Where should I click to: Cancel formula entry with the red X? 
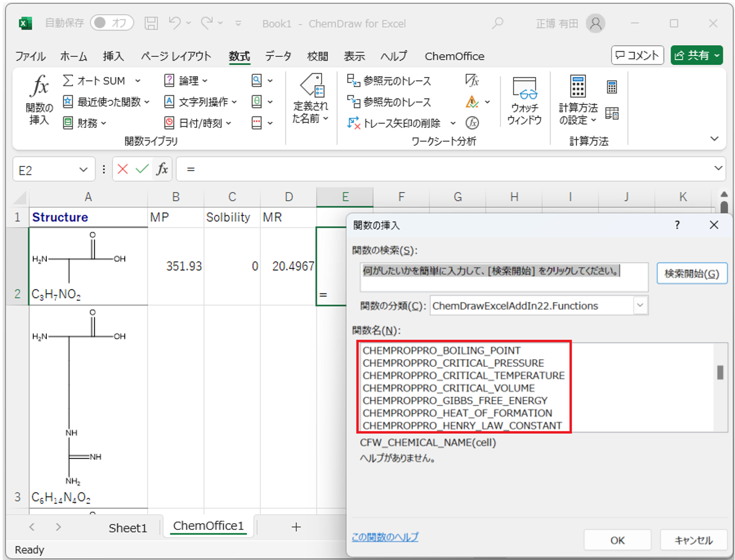point(123,169)
